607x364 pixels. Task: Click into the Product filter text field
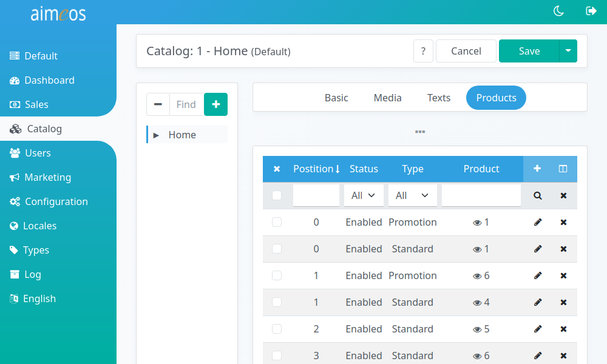click(481, 195)
